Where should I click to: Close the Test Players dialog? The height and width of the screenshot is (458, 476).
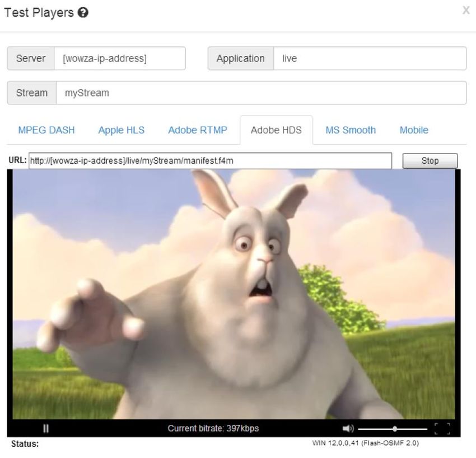click(x=466, y=10)
